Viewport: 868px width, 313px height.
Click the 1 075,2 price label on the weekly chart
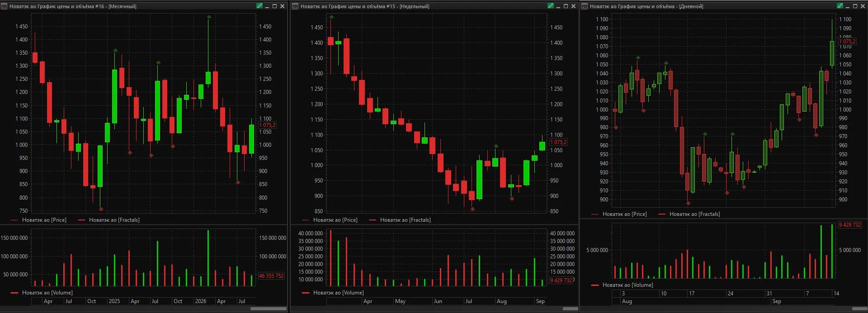[x=558, y=142]
